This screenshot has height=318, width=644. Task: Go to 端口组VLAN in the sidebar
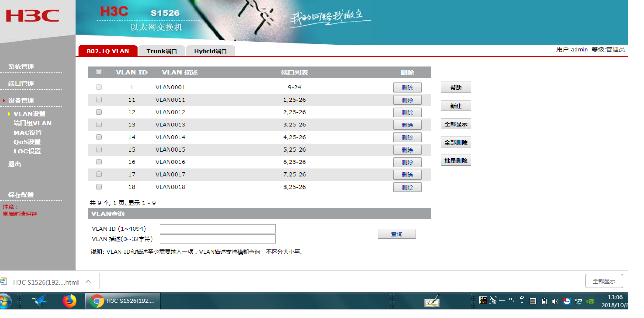[x=32, y=123]
